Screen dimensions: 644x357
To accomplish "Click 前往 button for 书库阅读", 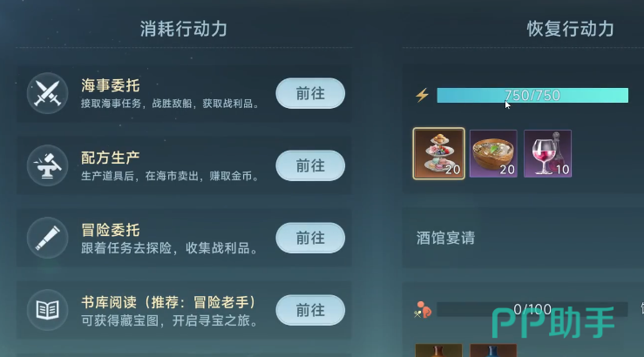I will [310, 310].
